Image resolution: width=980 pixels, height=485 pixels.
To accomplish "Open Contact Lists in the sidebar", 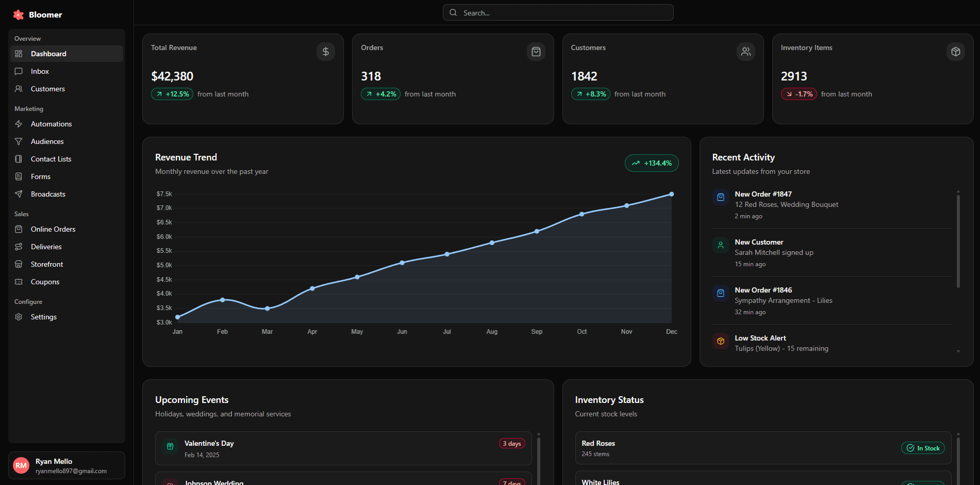I will pos(51,159).
